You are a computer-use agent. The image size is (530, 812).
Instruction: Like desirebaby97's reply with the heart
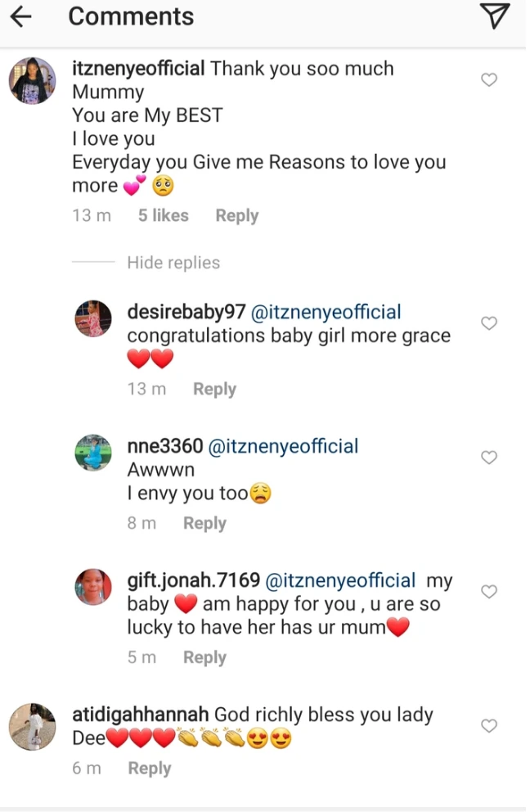[489, 323]
